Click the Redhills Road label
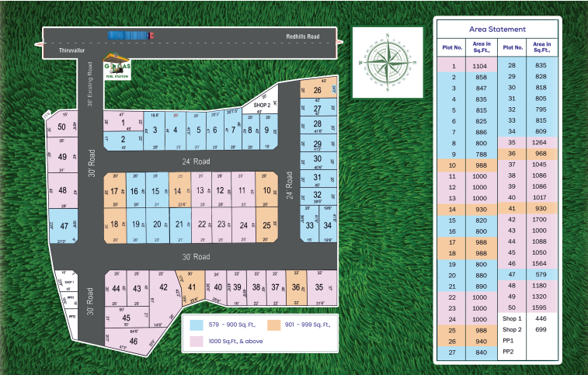 coord(302,36)
